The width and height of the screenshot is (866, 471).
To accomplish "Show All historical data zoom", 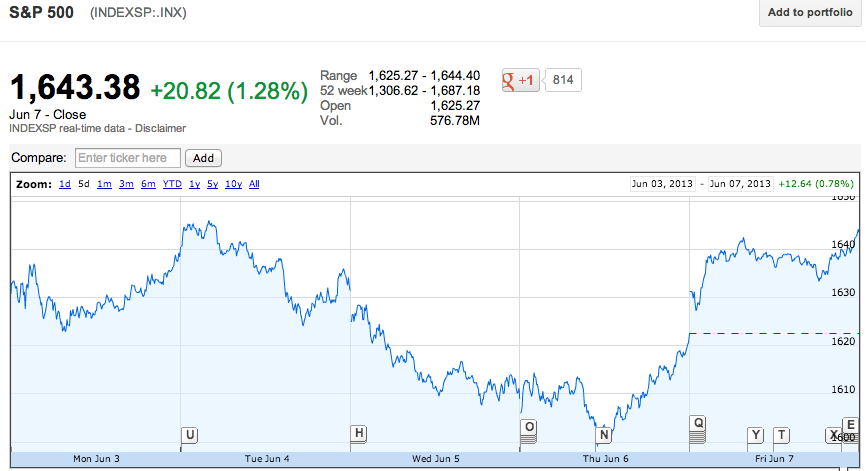I will [x=254, y=184].
